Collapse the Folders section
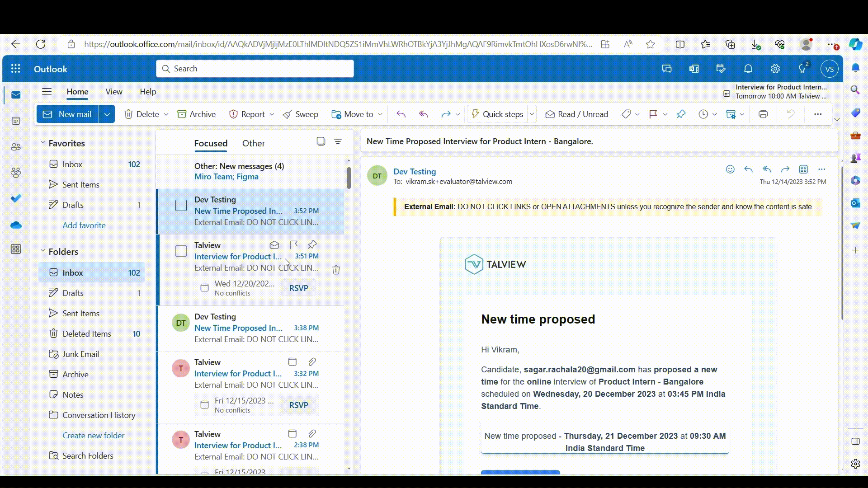Screen dimensions: 868x488 (x=43, y=251)
